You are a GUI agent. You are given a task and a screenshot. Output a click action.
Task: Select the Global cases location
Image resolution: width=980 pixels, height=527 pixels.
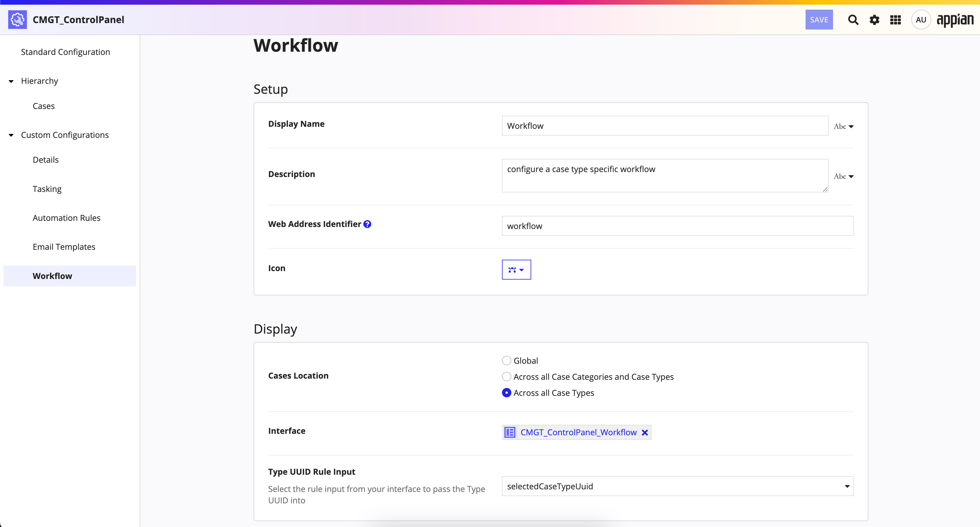[506, 360]
